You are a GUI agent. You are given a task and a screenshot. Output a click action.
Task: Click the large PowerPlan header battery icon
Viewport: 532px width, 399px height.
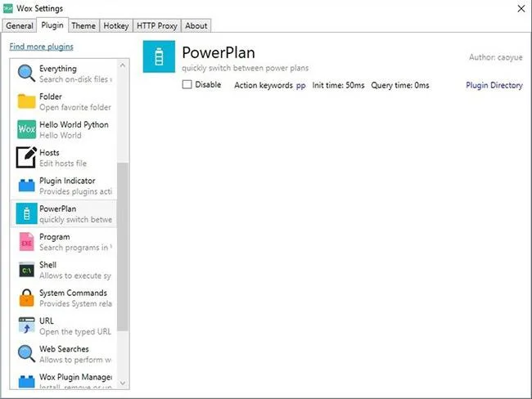[x=159, y=56]
